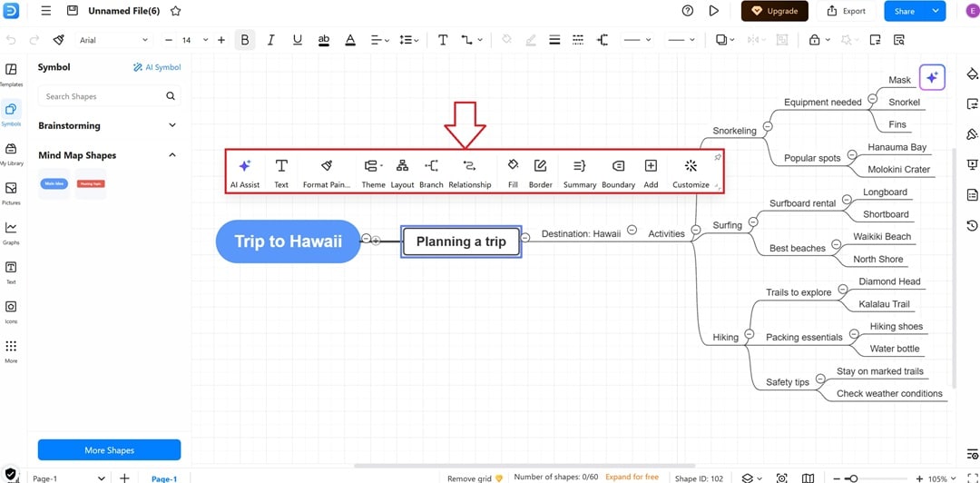The image size is (980, 483).
Task: Collapse the Mind Map Shapes section
Action: [172, 155]
